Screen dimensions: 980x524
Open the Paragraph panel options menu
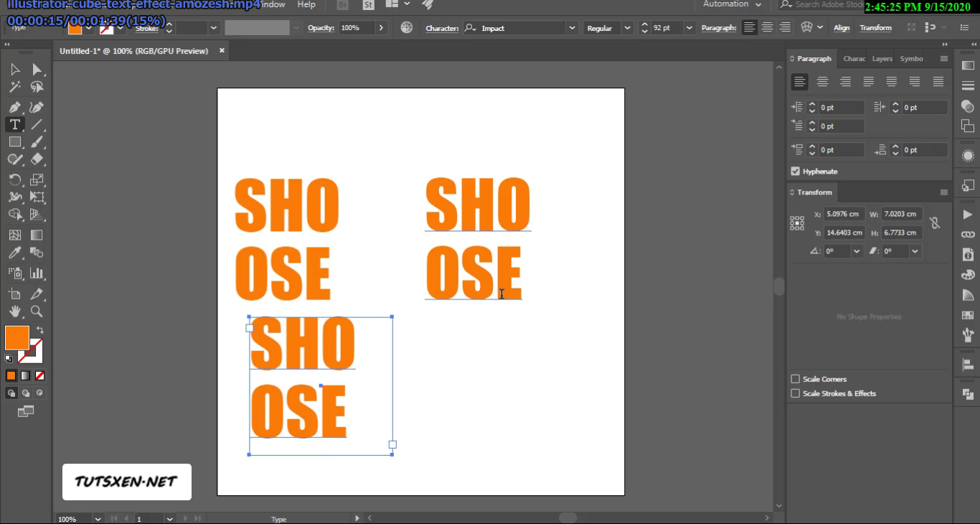(944, 59)
